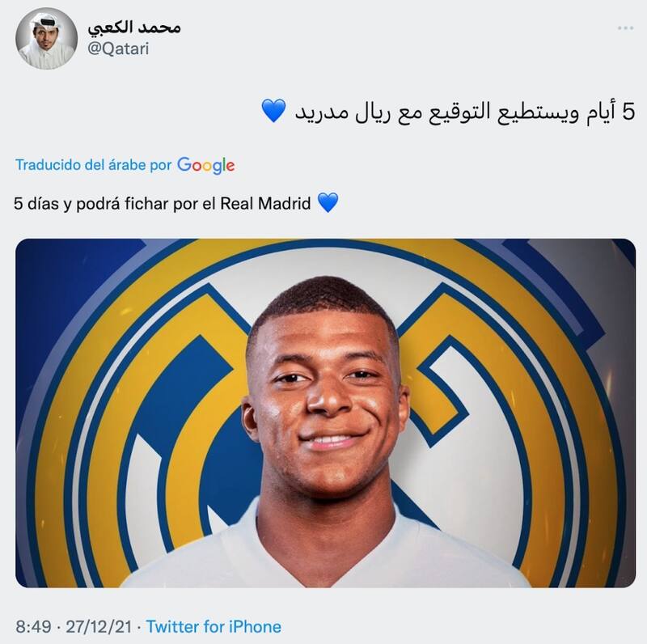Click the number 5 in Arabic tweet
647x644 pixels.
click(628, 112)
